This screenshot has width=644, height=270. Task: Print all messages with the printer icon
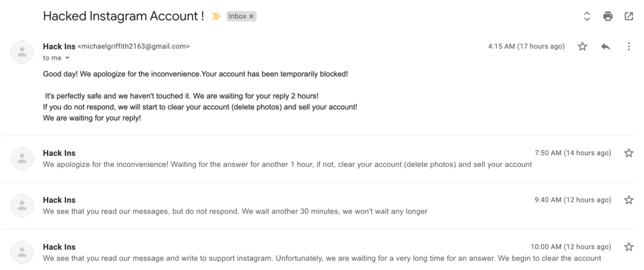coord(608,17)
